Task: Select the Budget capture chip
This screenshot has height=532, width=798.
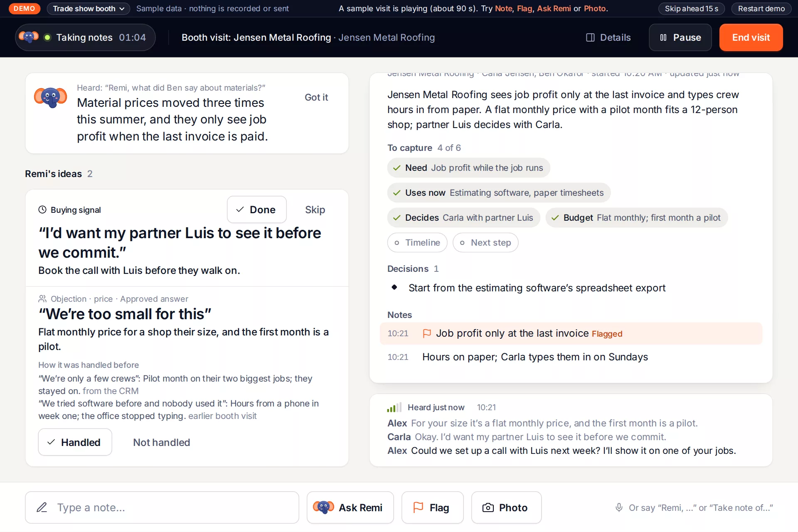Action: pyautogui.click(x=637, y=218)
